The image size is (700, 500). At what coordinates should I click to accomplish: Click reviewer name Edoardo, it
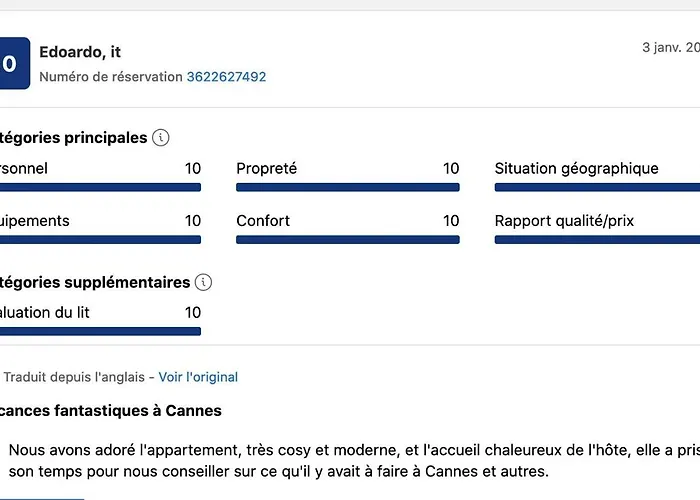point(80,52)
